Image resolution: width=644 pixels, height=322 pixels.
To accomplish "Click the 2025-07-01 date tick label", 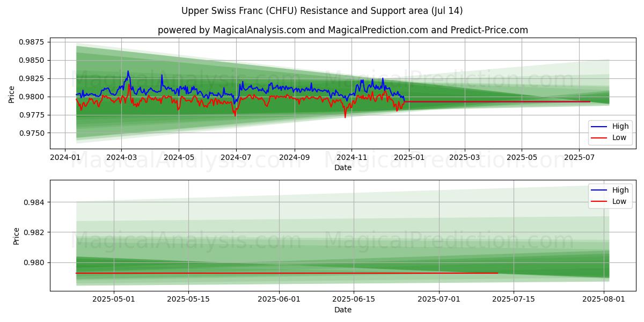I will [x=439, y=300].
